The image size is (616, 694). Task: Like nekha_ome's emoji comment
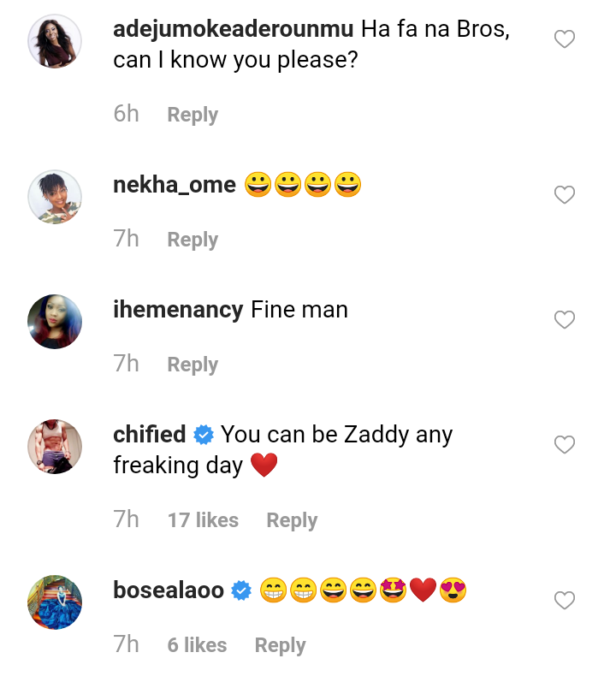565,195
